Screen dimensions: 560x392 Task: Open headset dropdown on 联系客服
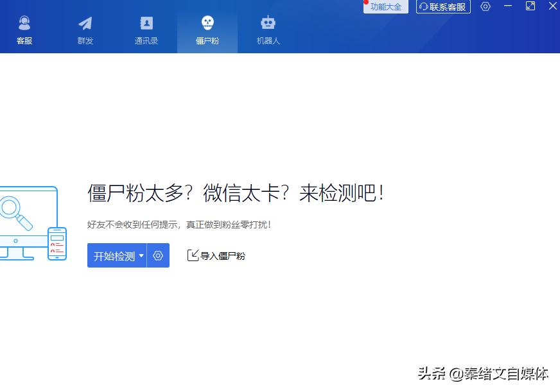[x=422, y=6]
